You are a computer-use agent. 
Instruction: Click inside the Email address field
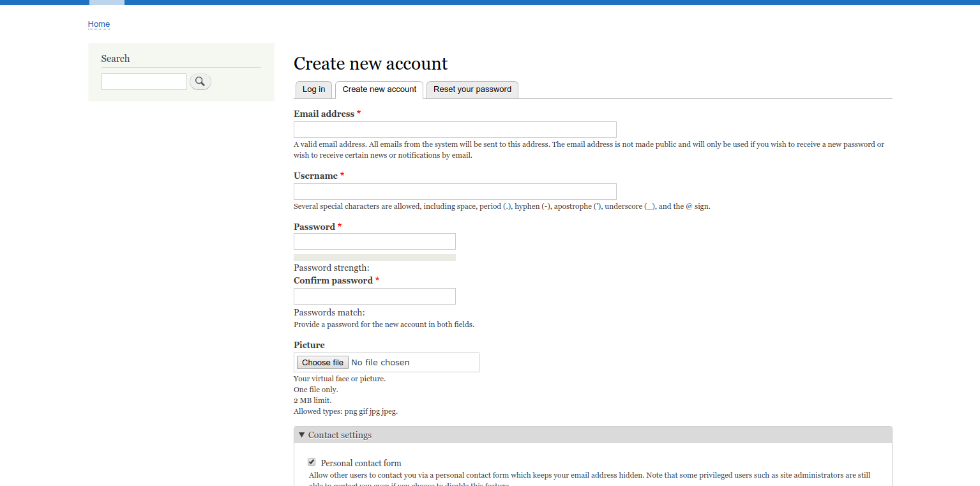[455, 129]
